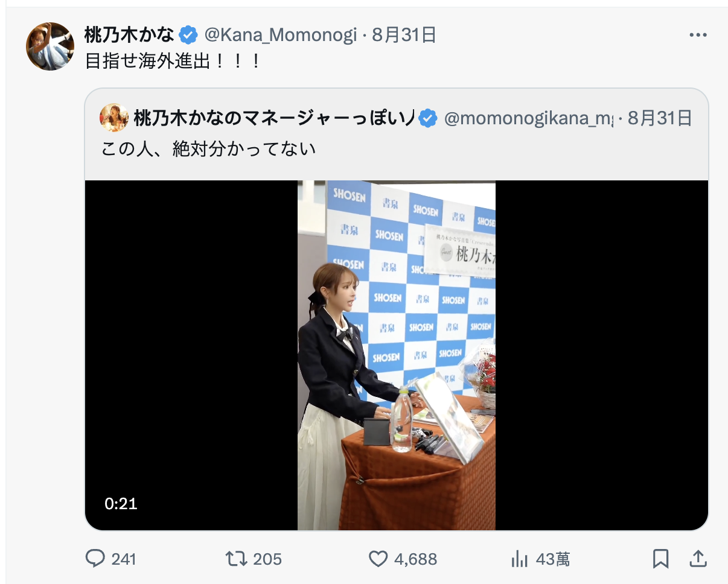The image size is (728, 584).
Task: Click the share icon at bottom right
Action: [x=699, y=559]
